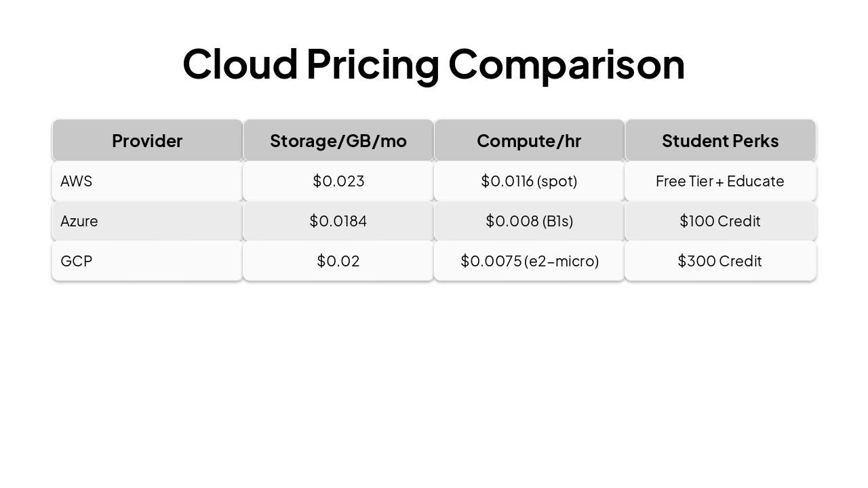
Task: Select the $300 Credit cell
Action: [x=720, y=261]
